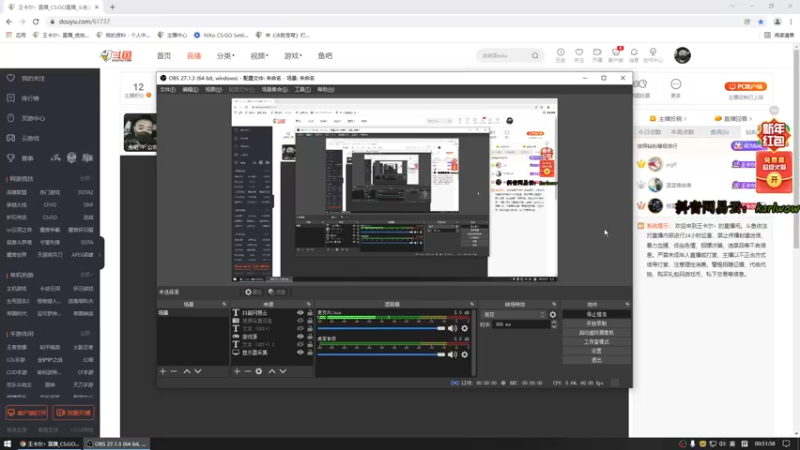
Task: Open Douyu 开播 icon
Action: [x=597, y=55]
